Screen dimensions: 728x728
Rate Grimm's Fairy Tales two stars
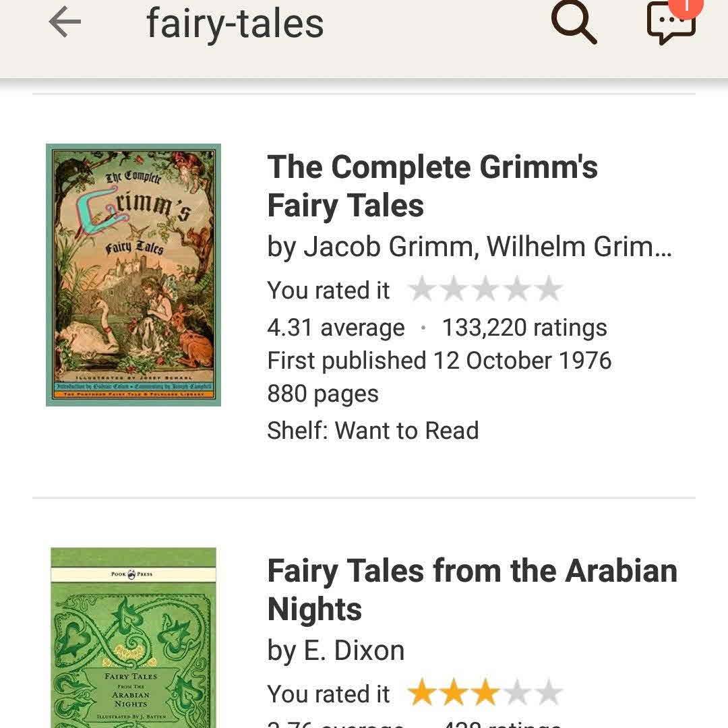pos(454,289)
